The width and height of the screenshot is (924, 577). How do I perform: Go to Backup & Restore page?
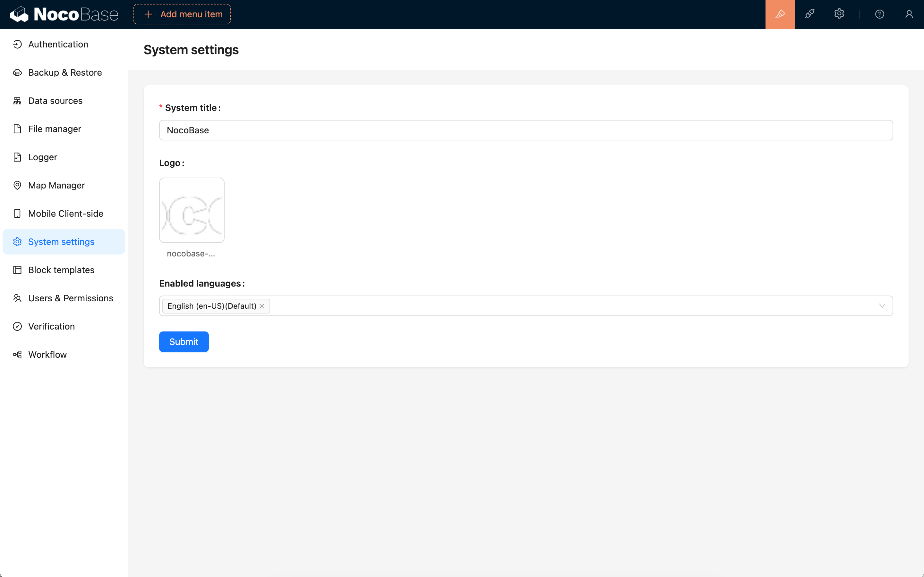65,72
